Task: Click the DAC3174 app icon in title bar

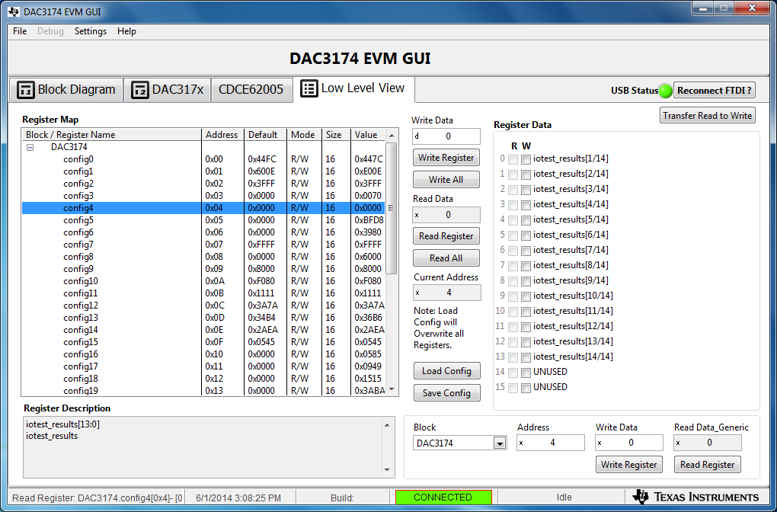Action: pyautogui.click(x=13, y=11)
